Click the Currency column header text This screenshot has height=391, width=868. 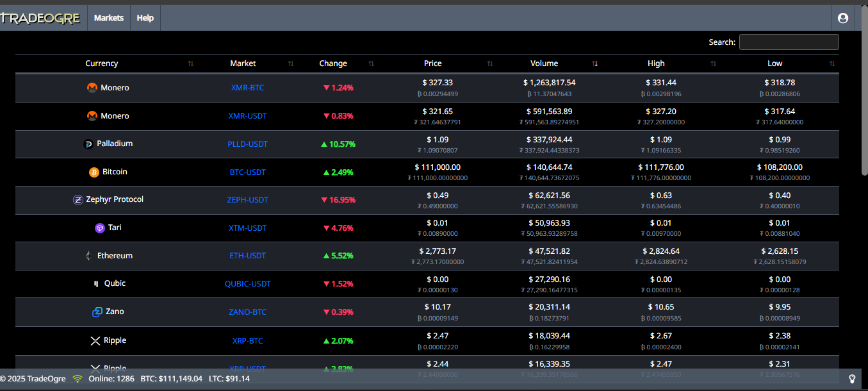click(x=102, y=63)
